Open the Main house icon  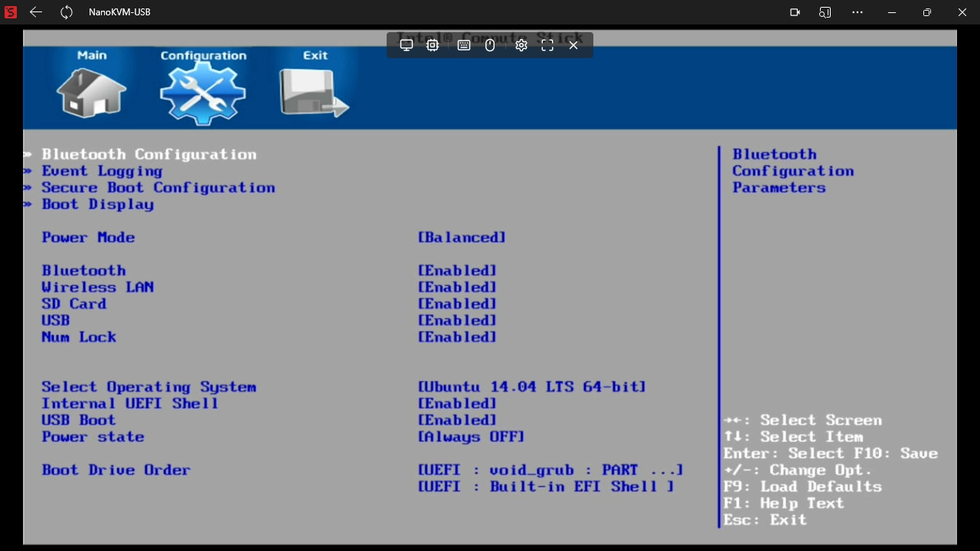92,93
